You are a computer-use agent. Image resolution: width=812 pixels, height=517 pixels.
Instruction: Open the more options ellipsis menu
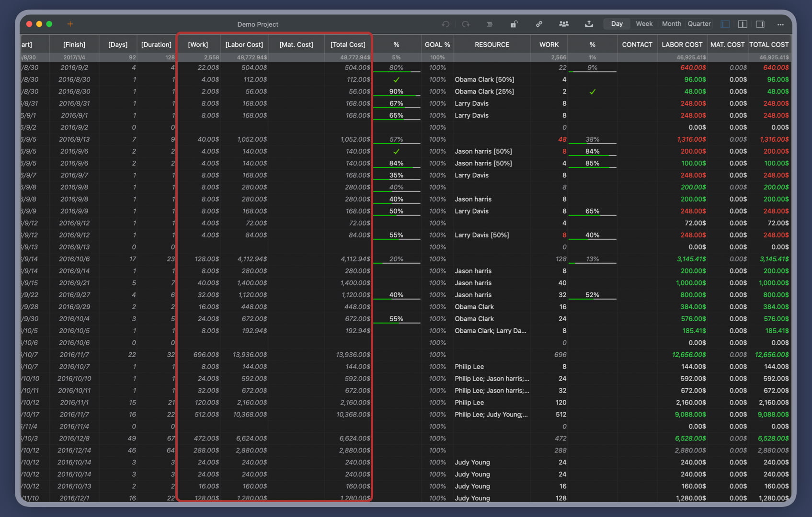click(780, 24)
